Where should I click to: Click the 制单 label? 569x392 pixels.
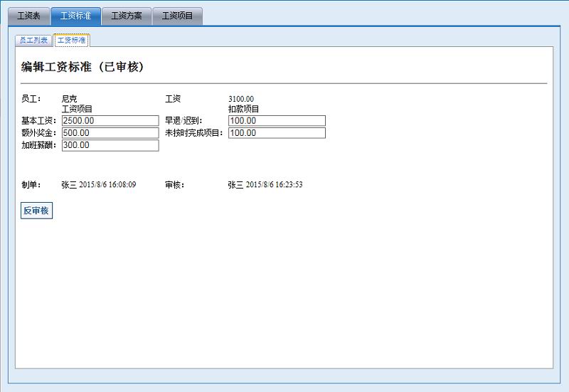[x=31, y=185]
